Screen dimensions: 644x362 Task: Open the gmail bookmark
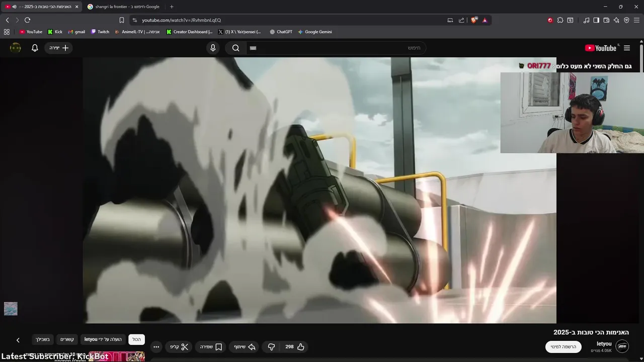coord(76,32)
